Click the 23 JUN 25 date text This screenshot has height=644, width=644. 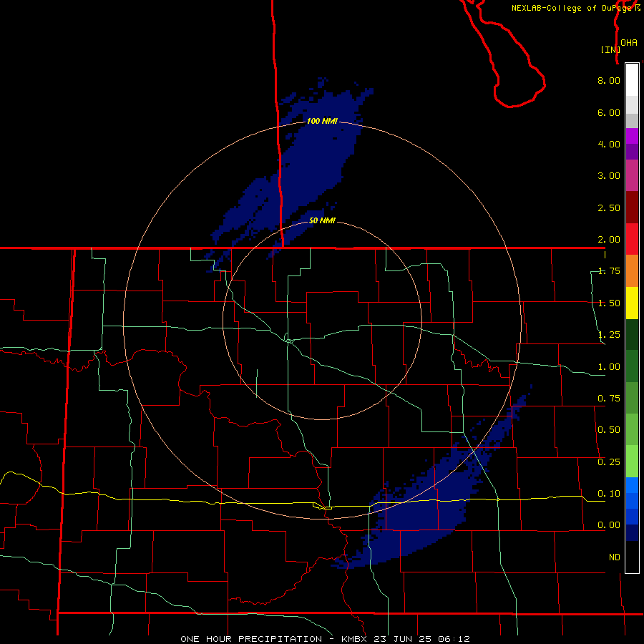tap(403, 639)
